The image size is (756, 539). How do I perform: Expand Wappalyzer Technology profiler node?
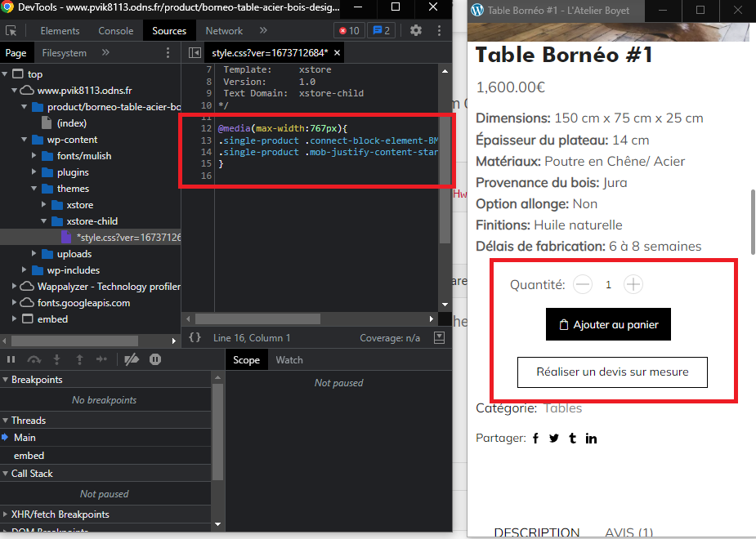(x=15, y=287)
